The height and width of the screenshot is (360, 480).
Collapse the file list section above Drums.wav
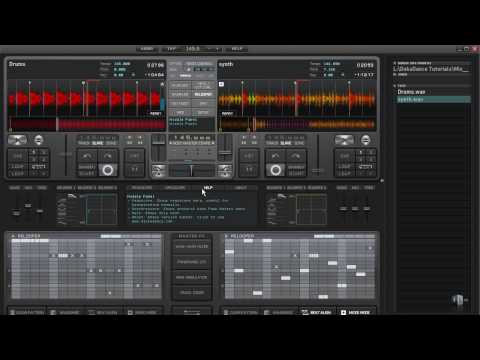395,86
